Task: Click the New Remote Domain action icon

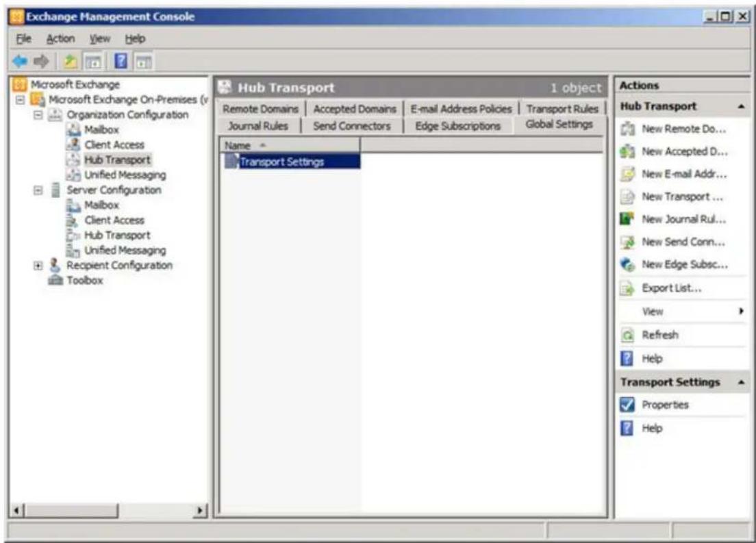Action: coord(627,129)
